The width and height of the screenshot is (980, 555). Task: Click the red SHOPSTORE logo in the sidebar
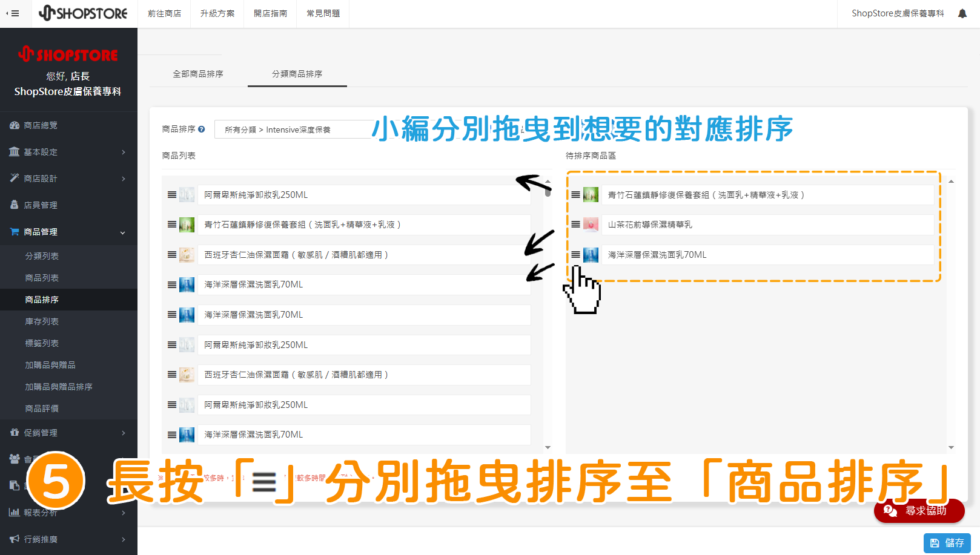coord(68,54)
